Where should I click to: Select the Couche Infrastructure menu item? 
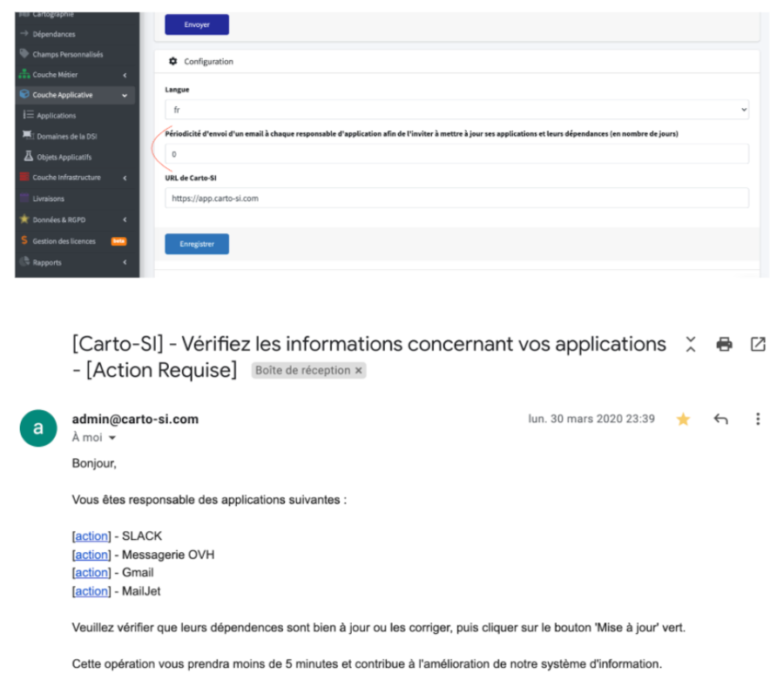tap(66, 178)
